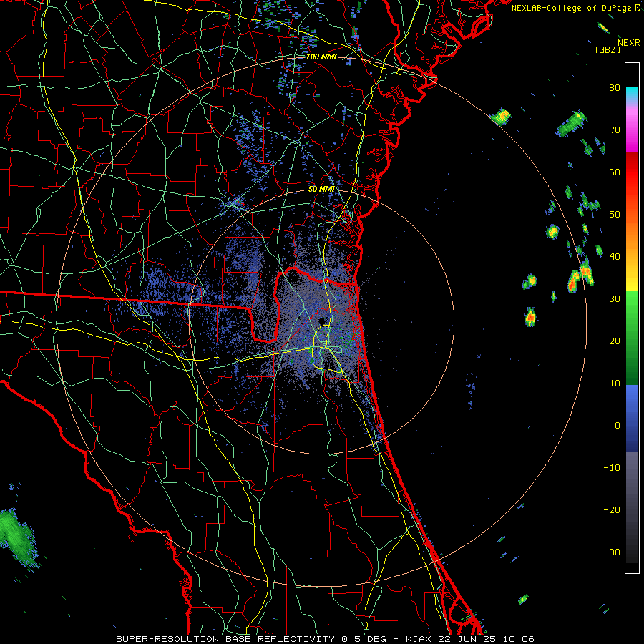Screen dimensions: 644x644
Task: Click the bottom product caption mentioning KJAX
Action: tap(326, 639)
